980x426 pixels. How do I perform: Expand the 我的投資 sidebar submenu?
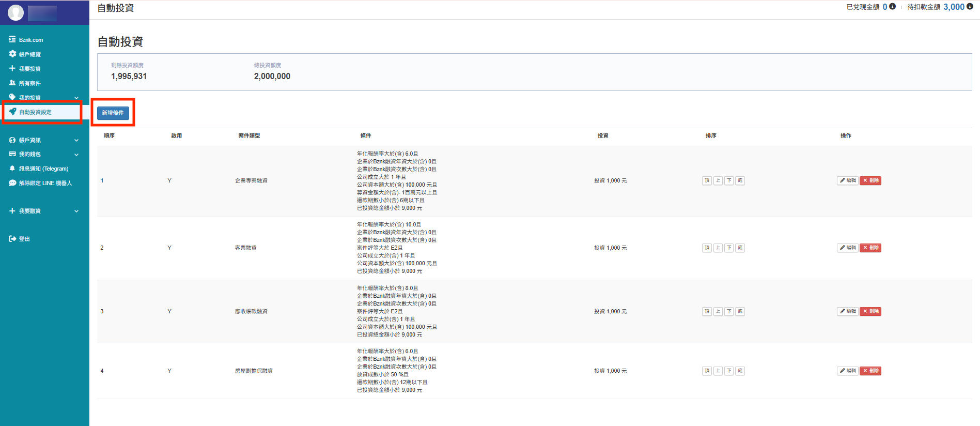pyautogui.click(x=76, y=98)
